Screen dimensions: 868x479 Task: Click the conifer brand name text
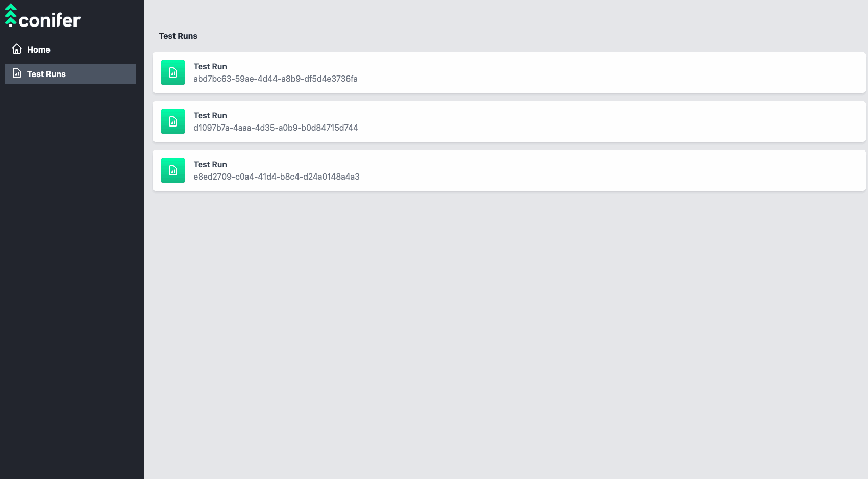(49, 20)
